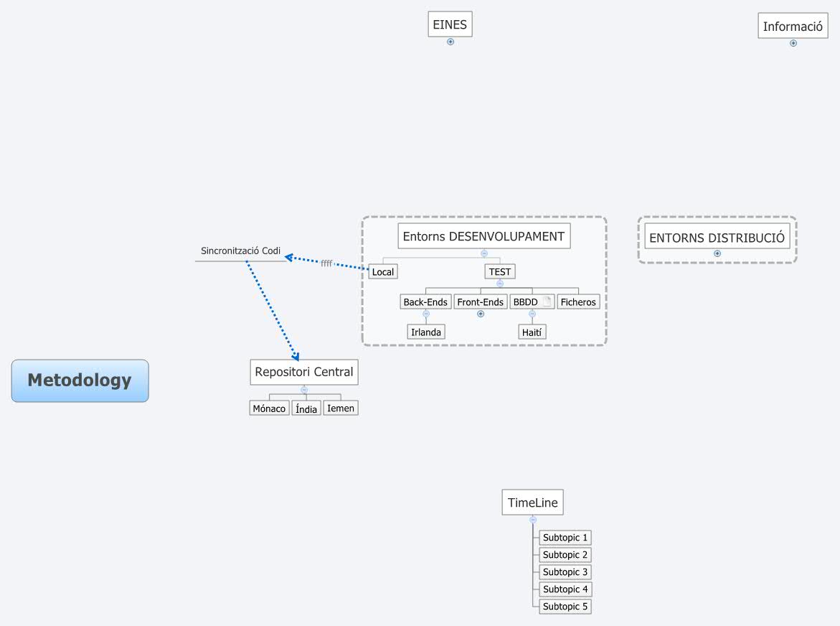Click the ffff relationship label

click(x=326, y=263)
